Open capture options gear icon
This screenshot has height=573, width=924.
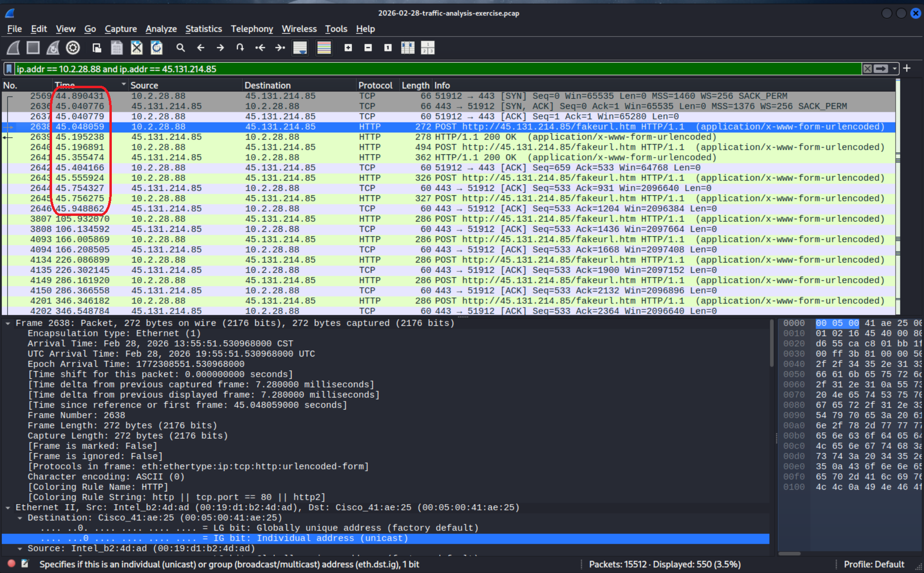point(73,48)
